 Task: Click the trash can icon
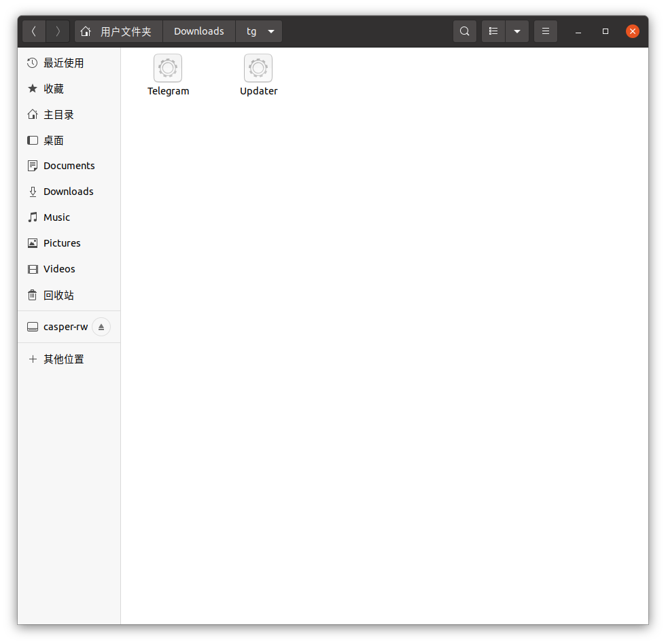(x=33, y=295)
